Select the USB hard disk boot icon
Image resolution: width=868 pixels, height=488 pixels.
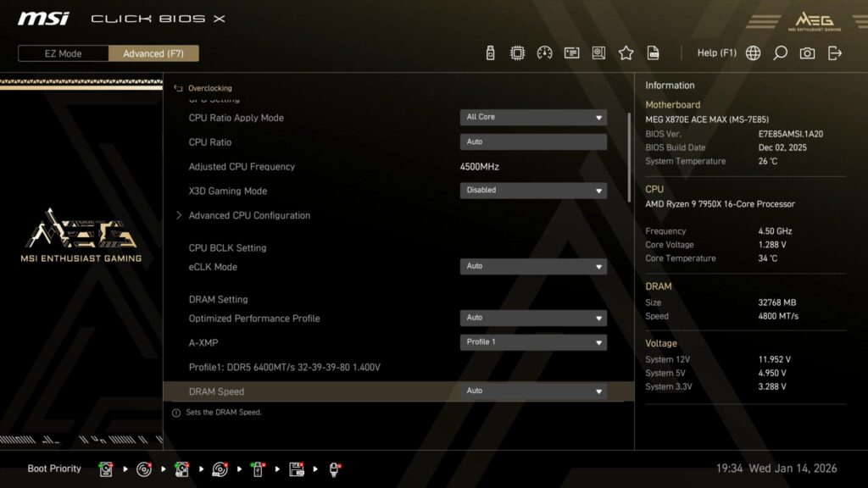181,469
